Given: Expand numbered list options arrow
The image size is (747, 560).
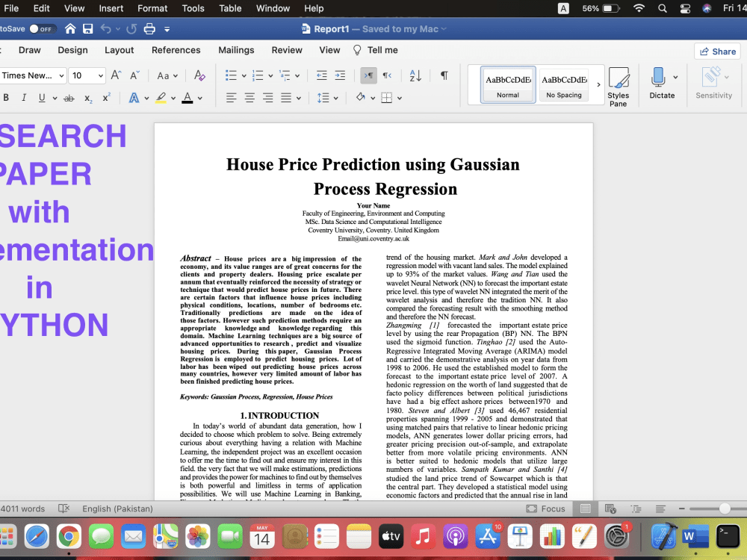Looking at the screenshot, I should tap(270, 75).
